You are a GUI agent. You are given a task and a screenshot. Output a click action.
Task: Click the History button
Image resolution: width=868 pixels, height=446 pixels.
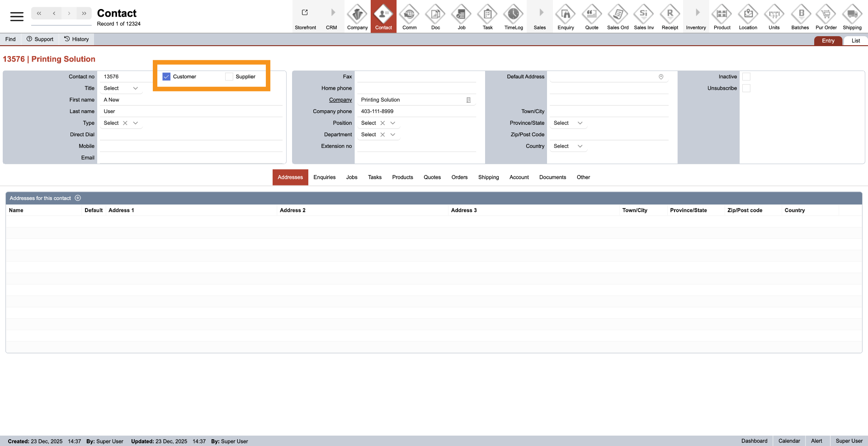(x=76, y=39)
